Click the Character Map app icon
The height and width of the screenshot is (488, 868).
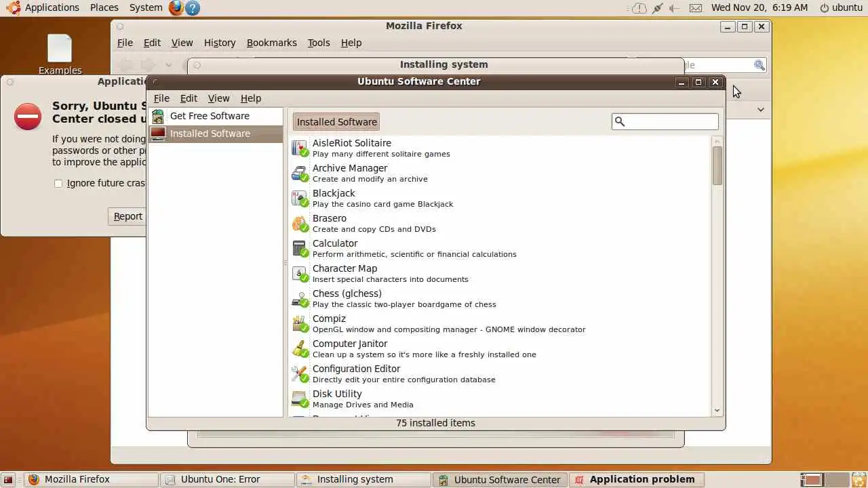point(300,274)
